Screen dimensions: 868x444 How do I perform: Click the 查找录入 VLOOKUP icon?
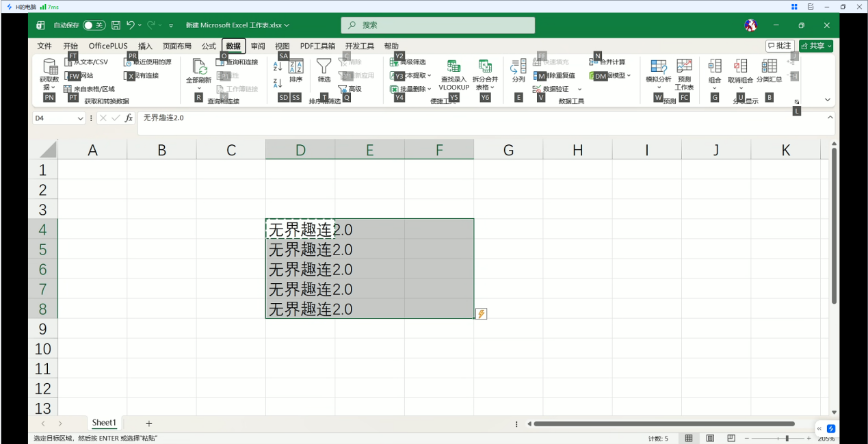[x=453, y=67]
